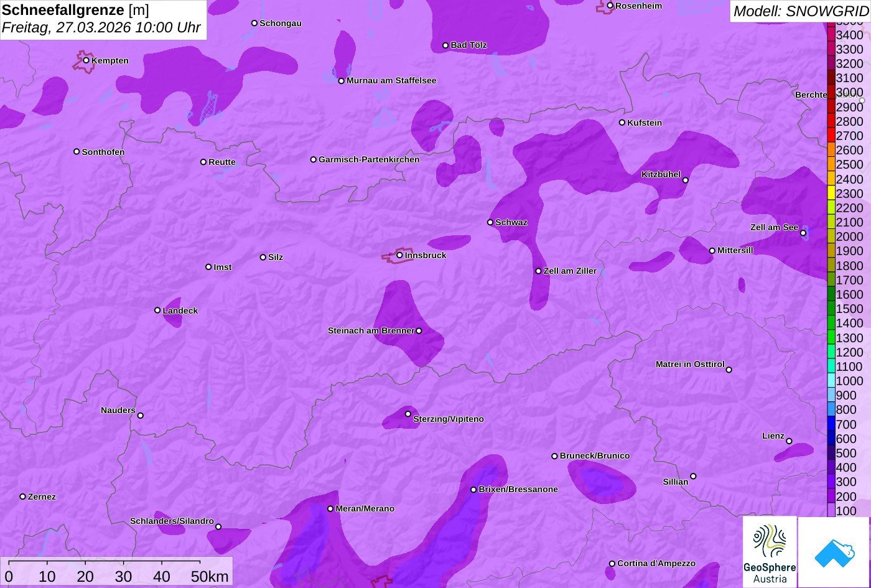Click the Murnau am Staffelsee marker
871x588 pixels.
tap(342, 81)
